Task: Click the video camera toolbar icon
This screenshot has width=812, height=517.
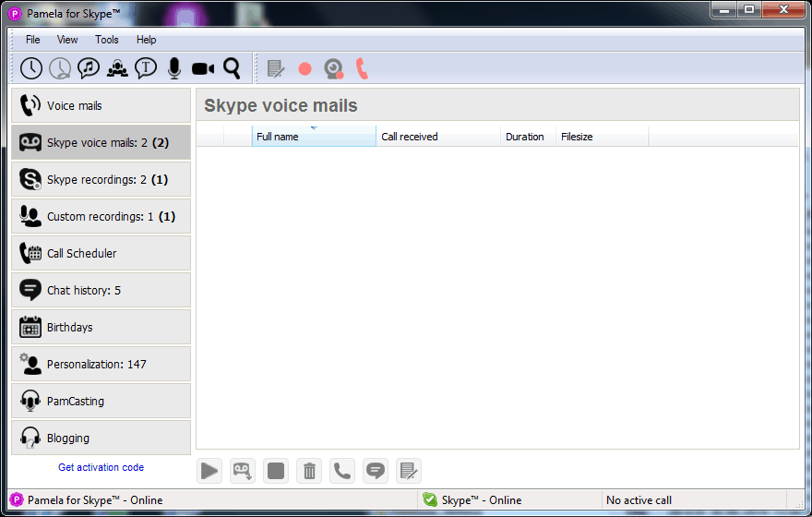Action: coord(203,68)
